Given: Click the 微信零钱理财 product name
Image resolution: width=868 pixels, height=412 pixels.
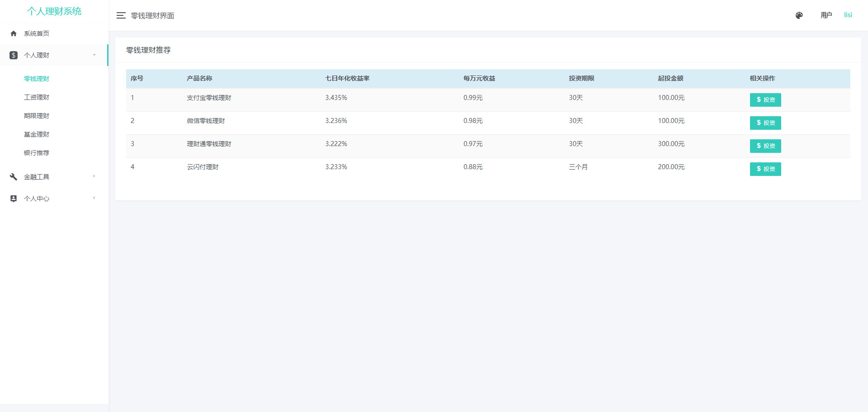Looking at the screenshot, I should point(206,121).
